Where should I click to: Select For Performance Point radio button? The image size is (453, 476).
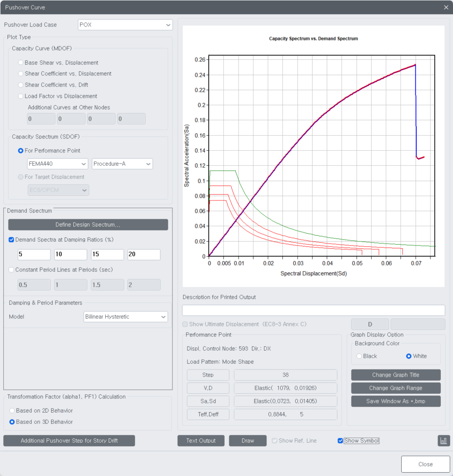click(21, 151)
